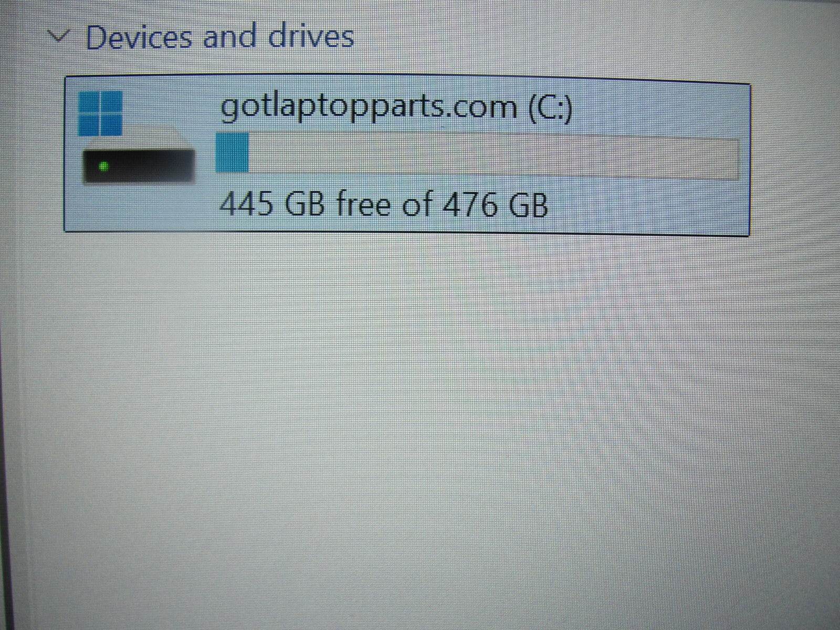Click blank space right of the group header

[x=577, y=37]
